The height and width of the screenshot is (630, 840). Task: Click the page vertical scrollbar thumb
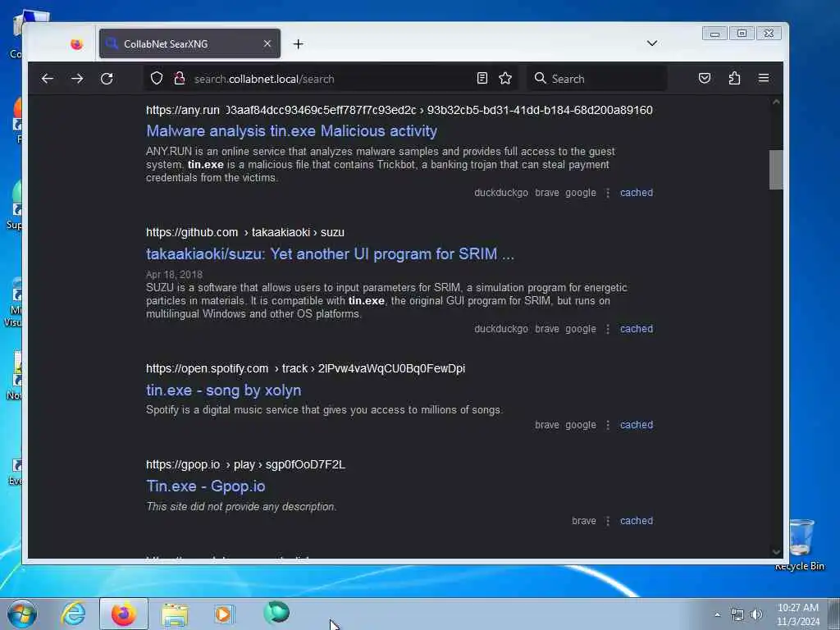776,170
